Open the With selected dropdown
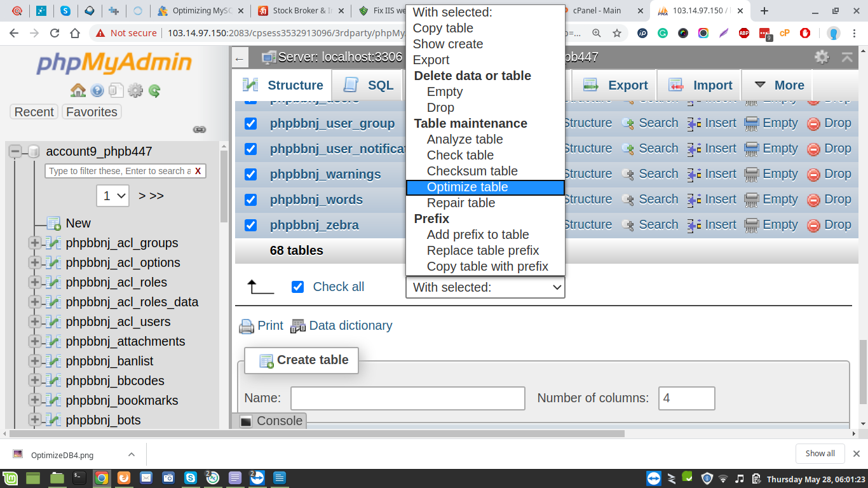Image resolution: width=868 pixels, height=488 pixels. click(485, 287)
